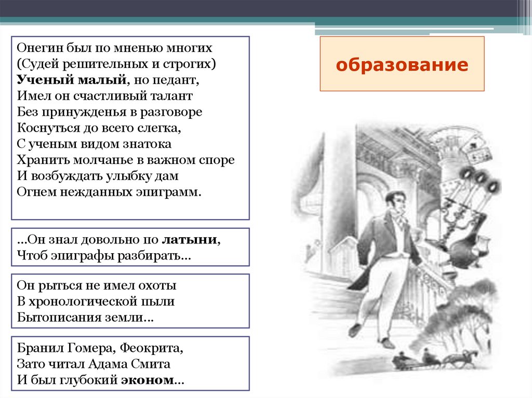Image resolution: width=532 pixels, height=398 pixels.
Task: Click the line 'Хранить молчанье в важном споре'
Action: (x=126, y=160)
